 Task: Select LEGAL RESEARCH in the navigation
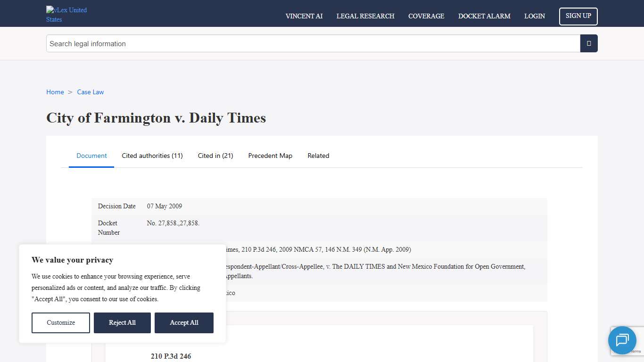tap(365, 16)
